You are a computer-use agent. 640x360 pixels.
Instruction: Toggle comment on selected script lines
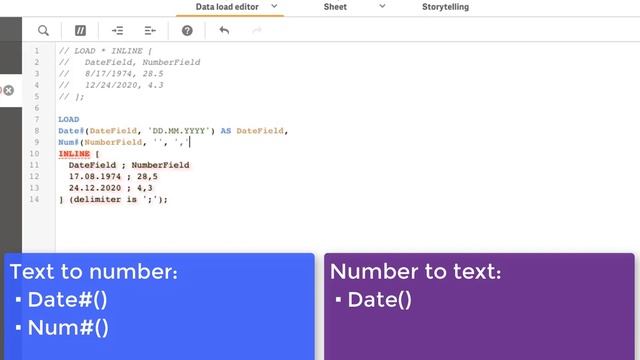80,31
